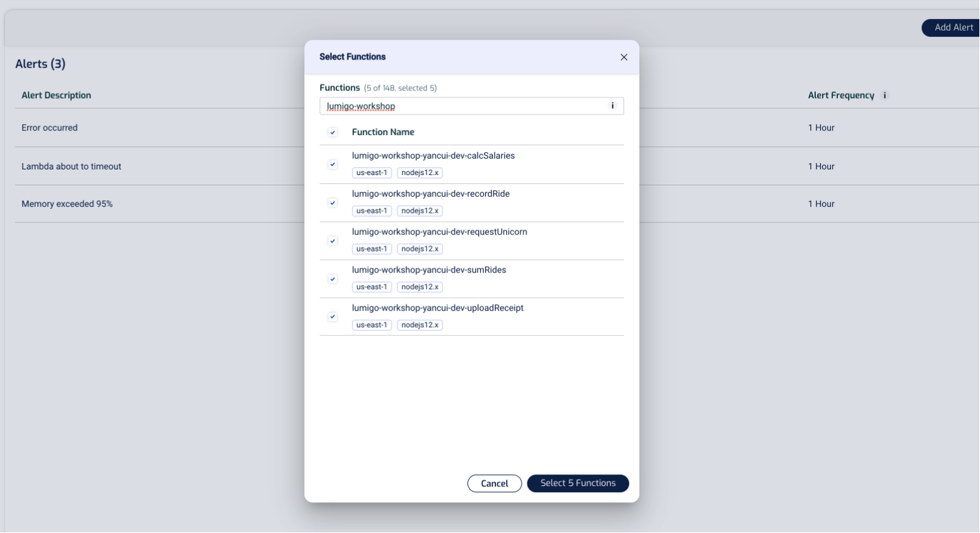Click 1 Hour frequency for Lambda about to timeout
Viewport: 980px width, 533px height.
point(821,166)
